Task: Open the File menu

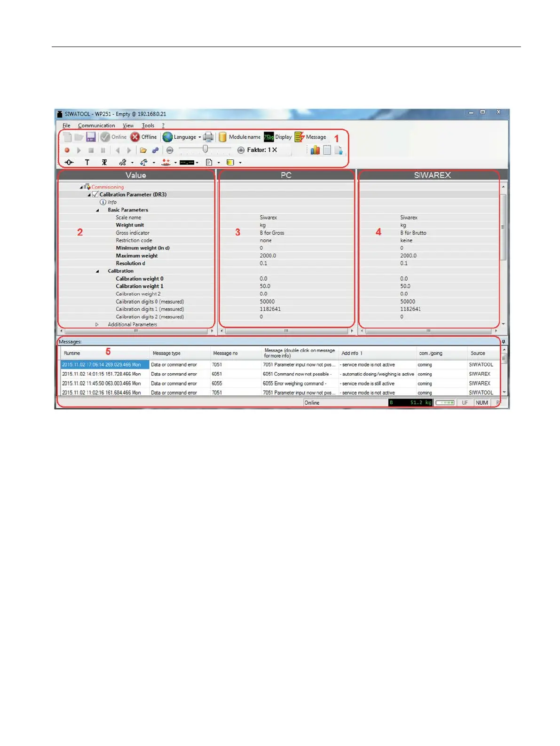Action: pyautogui.click(x=66, y=126)
